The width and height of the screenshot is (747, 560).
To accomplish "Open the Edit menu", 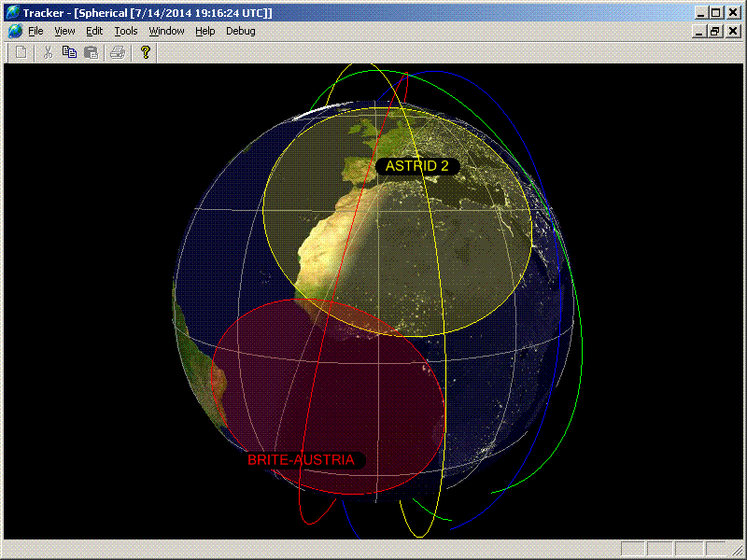I will [94, 32].
